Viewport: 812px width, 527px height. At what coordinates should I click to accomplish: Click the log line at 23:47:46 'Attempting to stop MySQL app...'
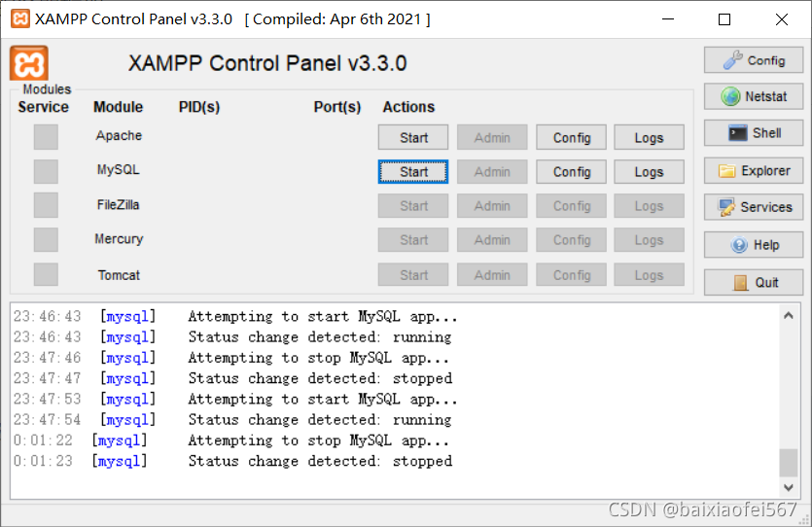231,358
